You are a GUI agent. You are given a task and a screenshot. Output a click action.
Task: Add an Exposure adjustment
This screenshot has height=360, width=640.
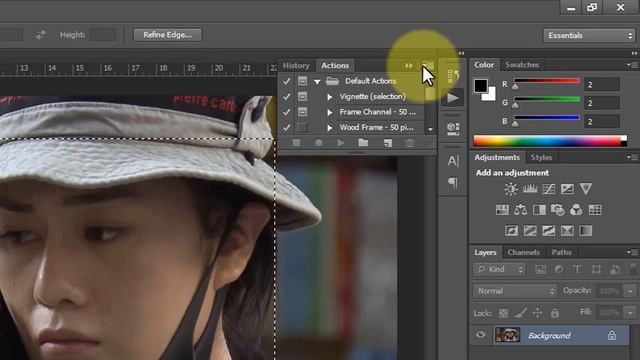click(567, 189)
